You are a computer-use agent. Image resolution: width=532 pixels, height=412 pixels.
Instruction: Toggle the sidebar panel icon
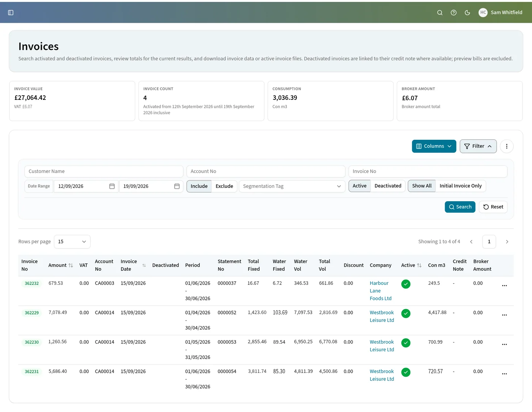(x=11, y=13)
